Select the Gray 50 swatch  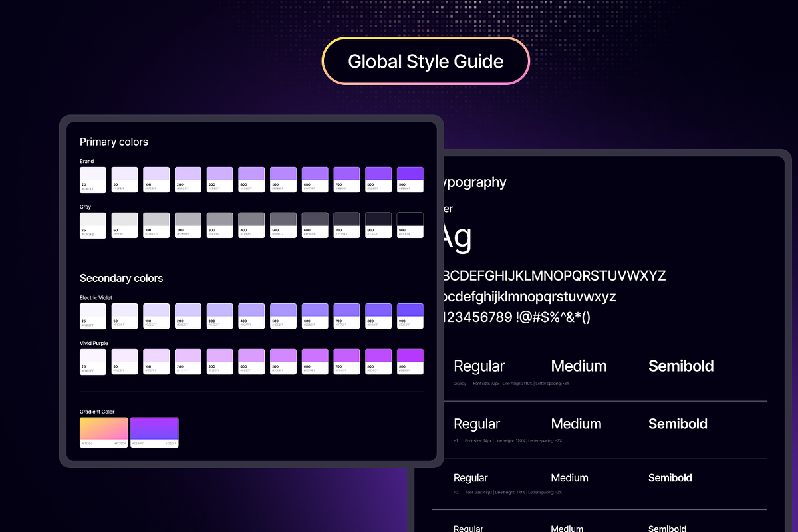point(125,225)
